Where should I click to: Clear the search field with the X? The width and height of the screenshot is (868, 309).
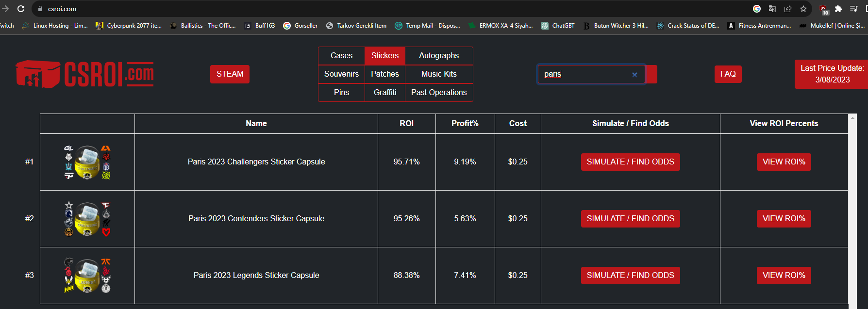634,75
